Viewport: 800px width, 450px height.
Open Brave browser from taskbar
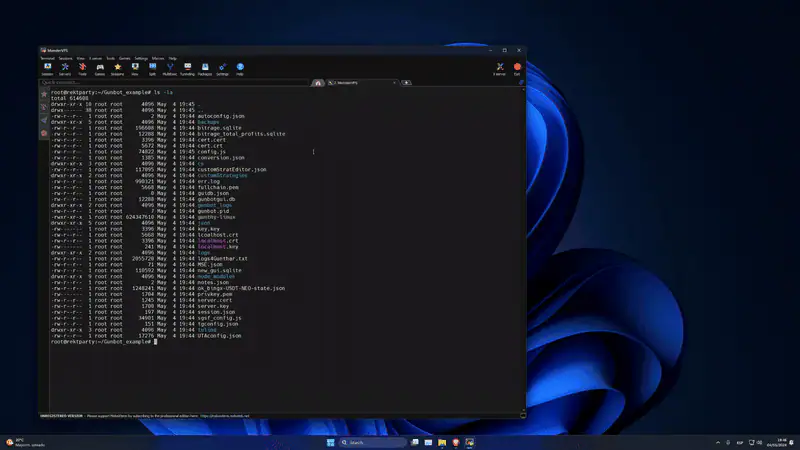coord(456,442)
